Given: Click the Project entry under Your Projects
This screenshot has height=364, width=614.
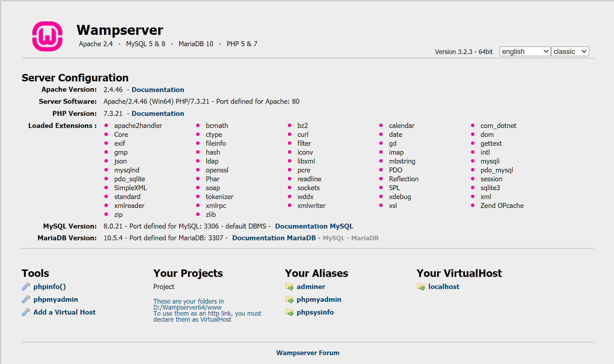Looking at the screenshot, I should point(164,287).
